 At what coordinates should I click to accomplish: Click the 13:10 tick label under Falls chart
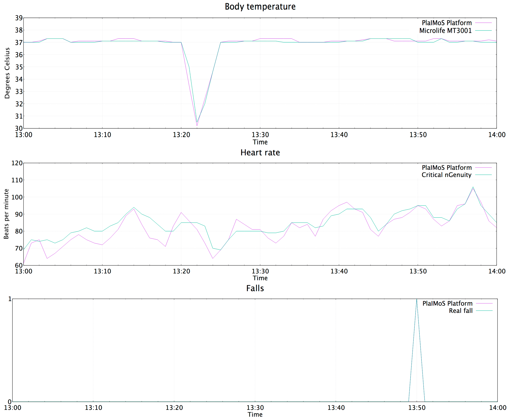pos(93,408)
